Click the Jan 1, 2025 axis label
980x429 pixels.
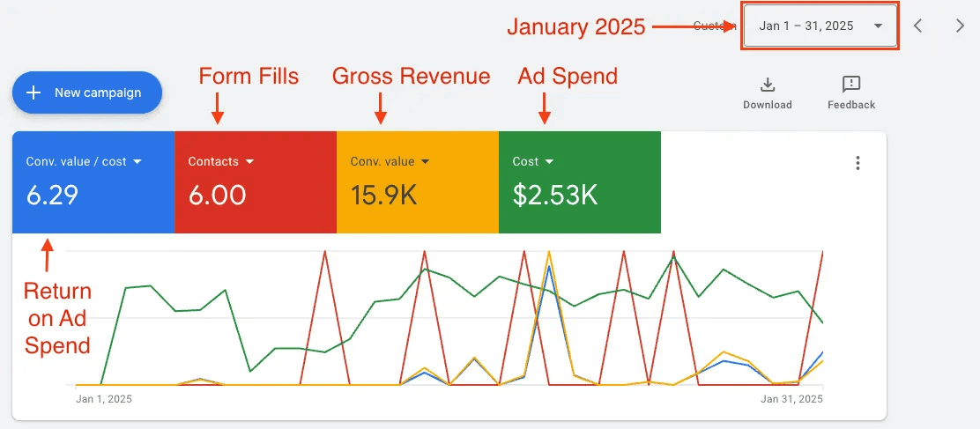(104, 398)
